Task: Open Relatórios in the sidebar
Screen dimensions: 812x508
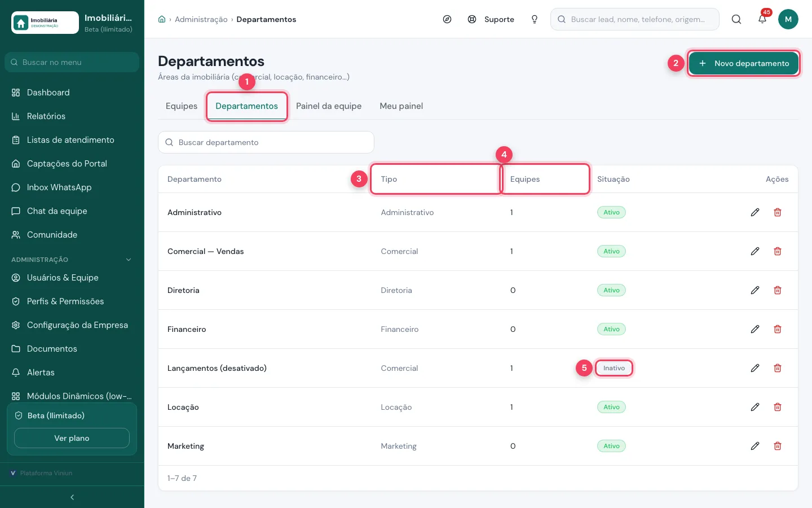Action: point(72,116)
